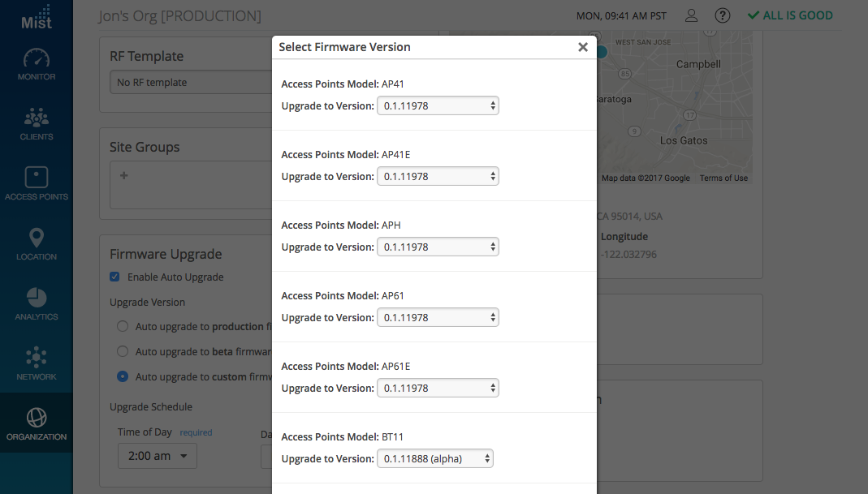This screenshot has width=868, height=494.
Task: Disable the Enable Auto Upgrade checkbox
Action: tap(114, 277)
